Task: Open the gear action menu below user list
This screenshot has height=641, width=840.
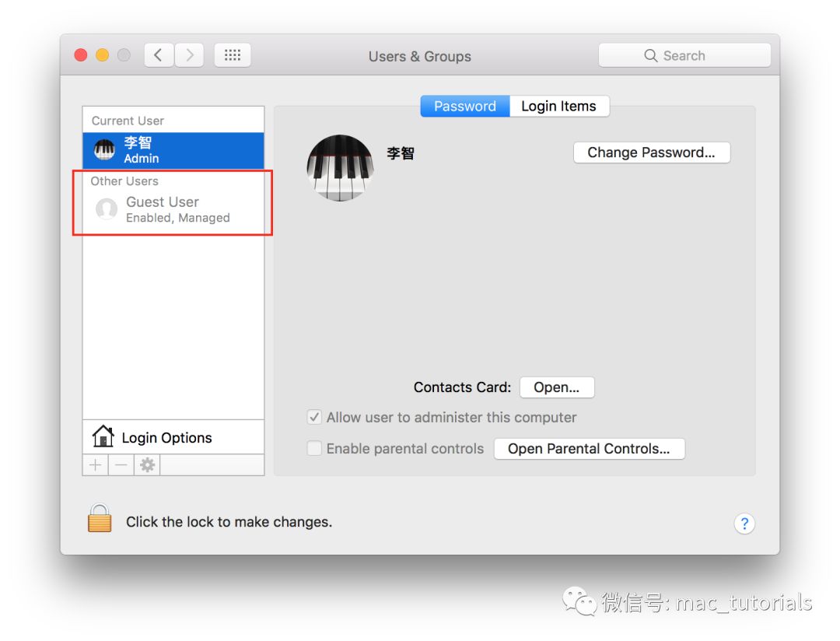Action: coord(147,465)
